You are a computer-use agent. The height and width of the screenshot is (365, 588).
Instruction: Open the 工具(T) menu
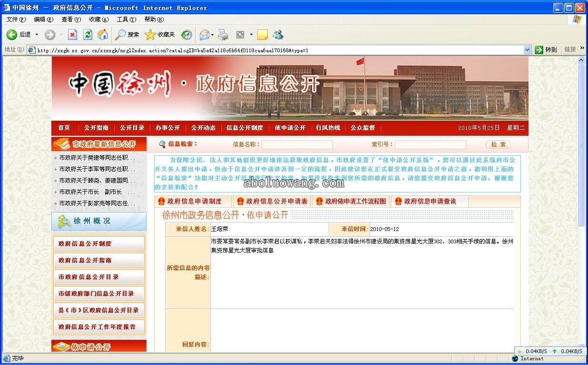[127, 19]
